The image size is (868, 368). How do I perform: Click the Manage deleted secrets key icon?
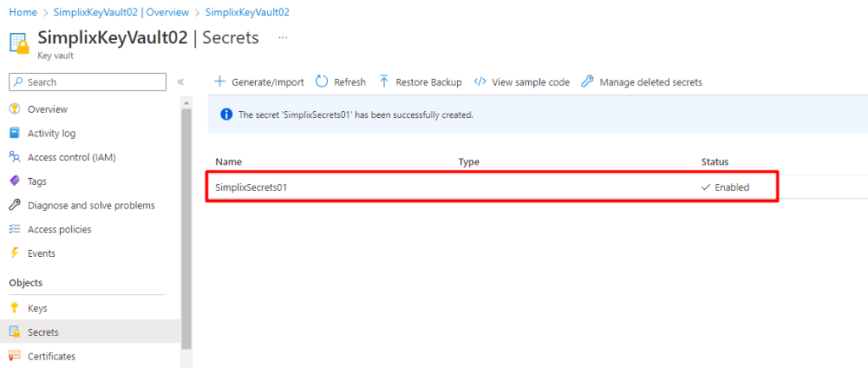587,82
